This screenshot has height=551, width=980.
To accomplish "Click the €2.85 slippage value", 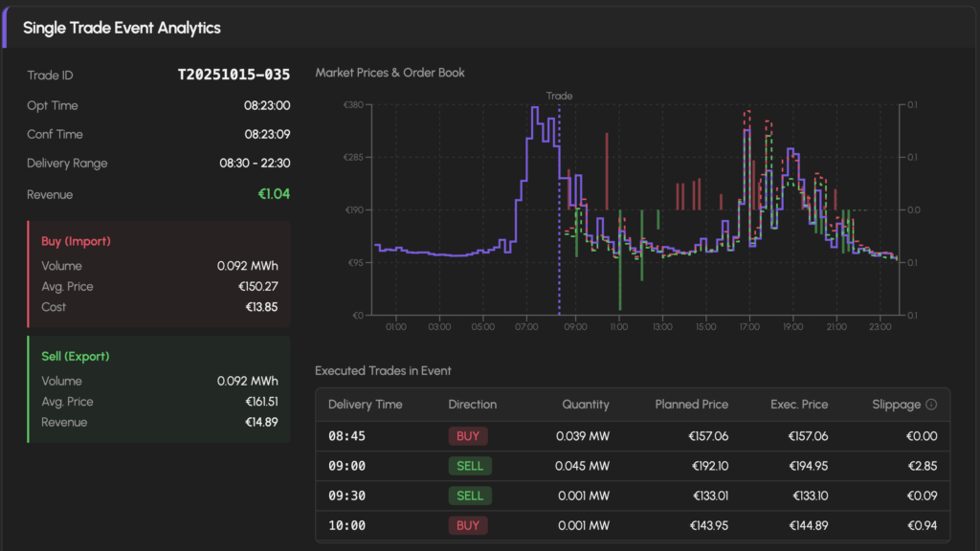I will point(921,466).
